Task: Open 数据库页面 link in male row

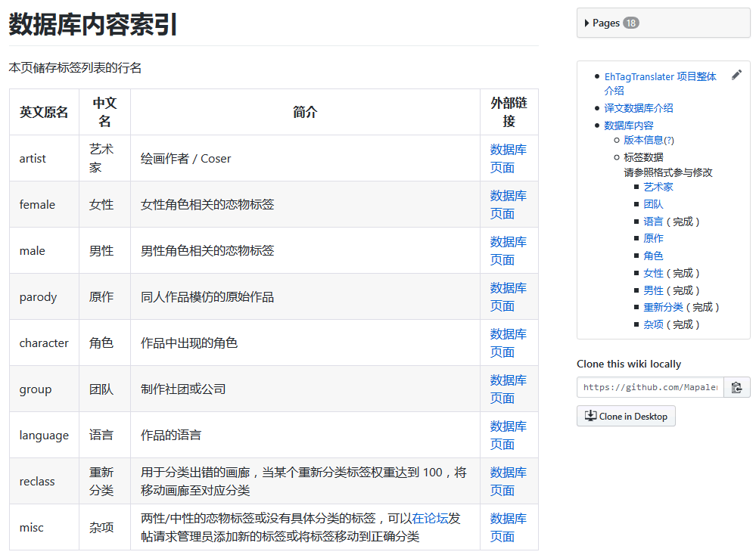Action: pos(509,251)
